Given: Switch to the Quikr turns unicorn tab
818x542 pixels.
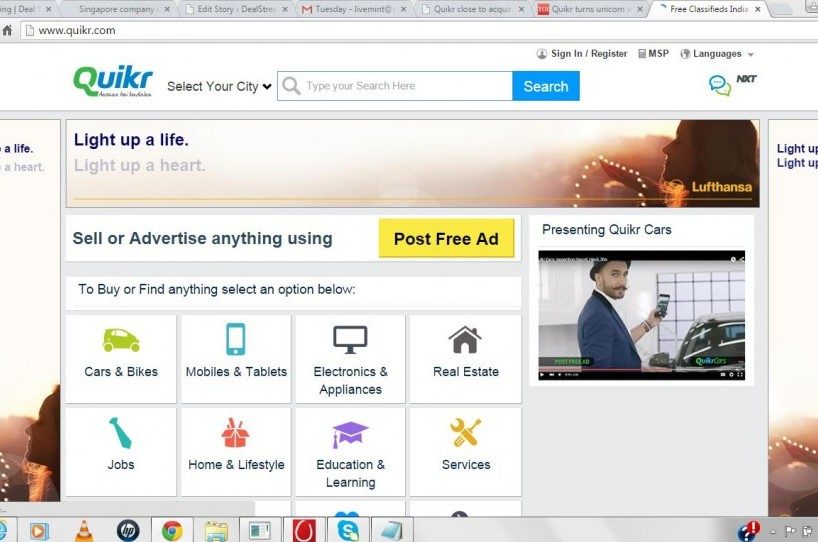Looking at the screenshot, I should pyautogui.click(x=590, y=9).
